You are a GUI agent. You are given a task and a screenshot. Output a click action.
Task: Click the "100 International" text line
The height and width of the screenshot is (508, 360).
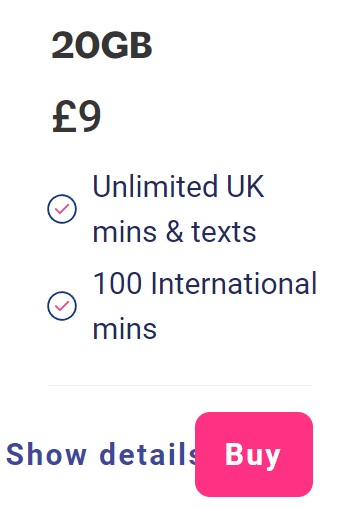pos(205,283)
